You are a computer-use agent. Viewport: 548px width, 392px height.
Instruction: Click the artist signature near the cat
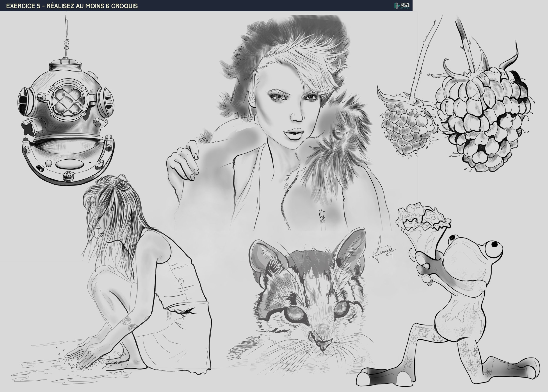pyautogui.click(x=383, y=251)
